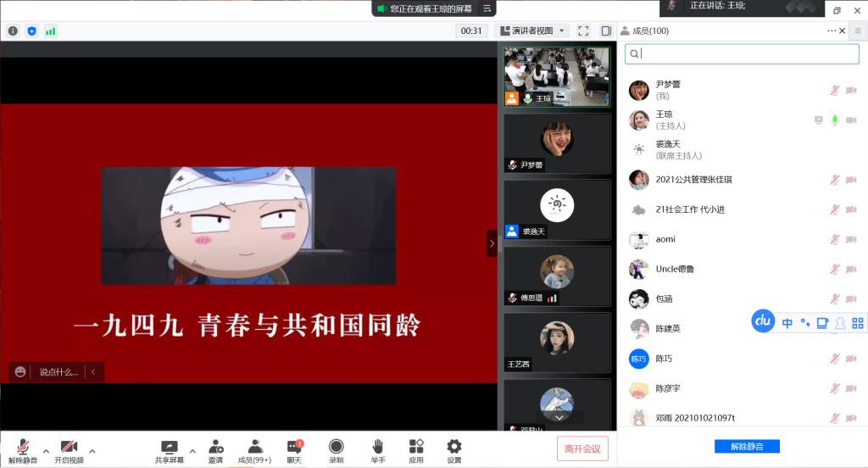
Task: Unmute microphone in bottom toolbar
Action: pyautogui.click(x=23, y=448)
